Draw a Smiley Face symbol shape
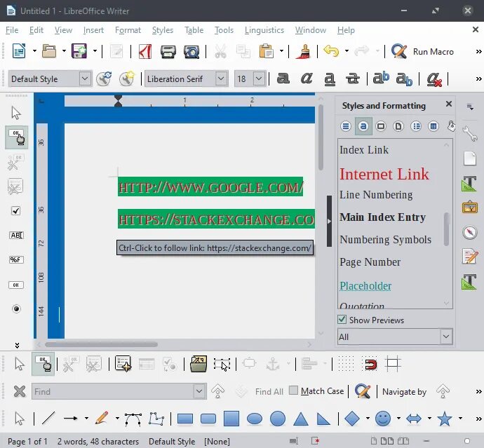This screenshot has width=484, height=448. [x=383, y=419]
